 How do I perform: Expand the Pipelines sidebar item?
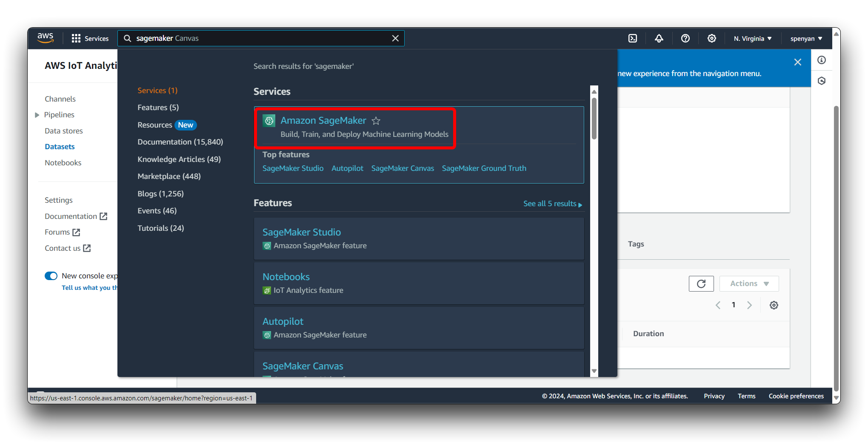point(37,115)
